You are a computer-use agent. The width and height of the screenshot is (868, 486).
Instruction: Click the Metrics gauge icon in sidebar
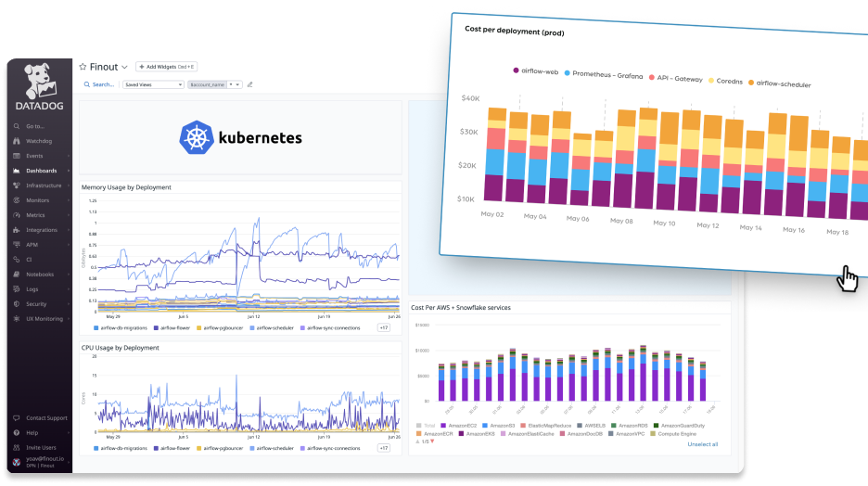[x=17, y=215]
